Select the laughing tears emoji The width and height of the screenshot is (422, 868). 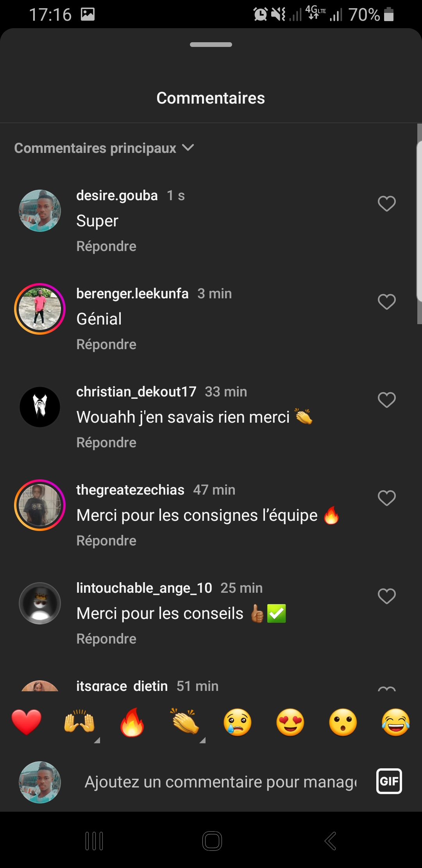[396, 722]
